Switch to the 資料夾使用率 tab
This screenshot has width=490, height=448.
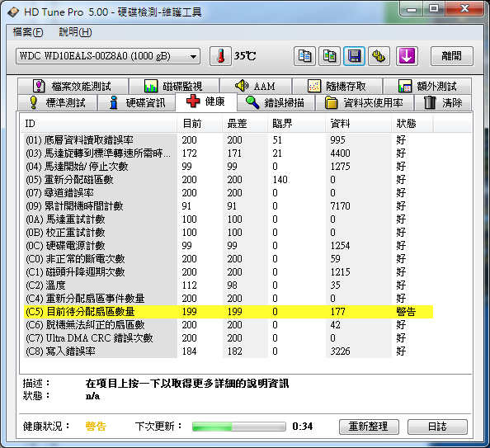click(365, 102)
